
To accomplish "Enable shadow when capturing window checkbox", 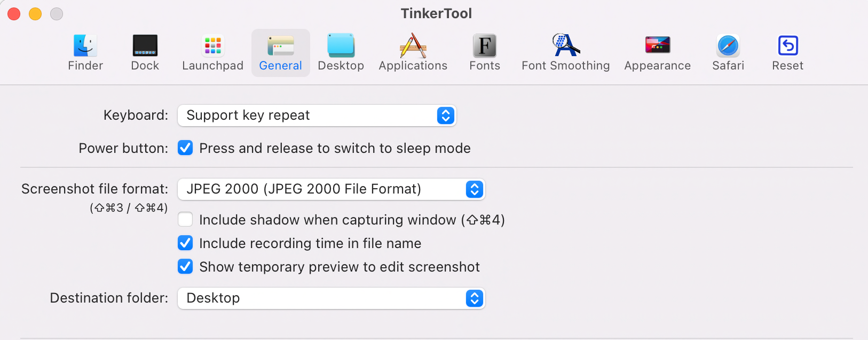I will pos(185,219).
